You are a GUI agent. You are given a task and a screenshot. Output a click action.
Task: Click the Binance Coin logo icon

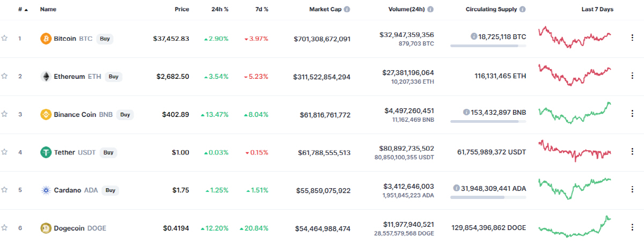point(46,114)
